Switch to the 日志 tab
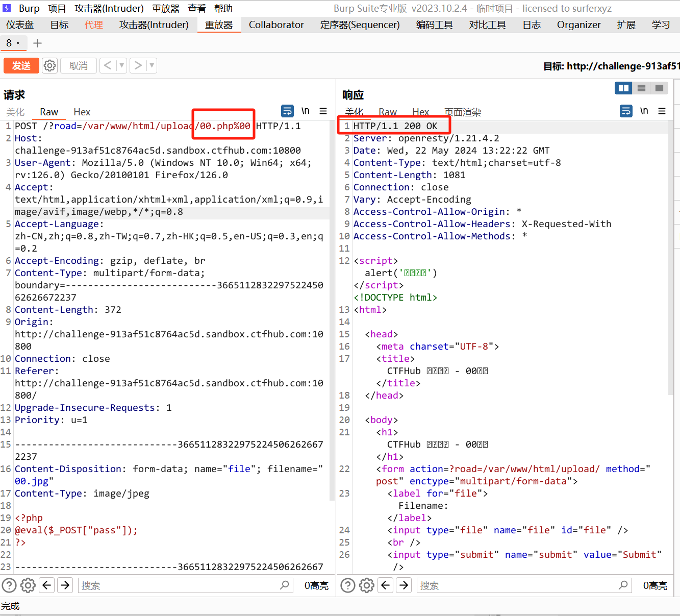680x616 pixels. tap(532, 25)
